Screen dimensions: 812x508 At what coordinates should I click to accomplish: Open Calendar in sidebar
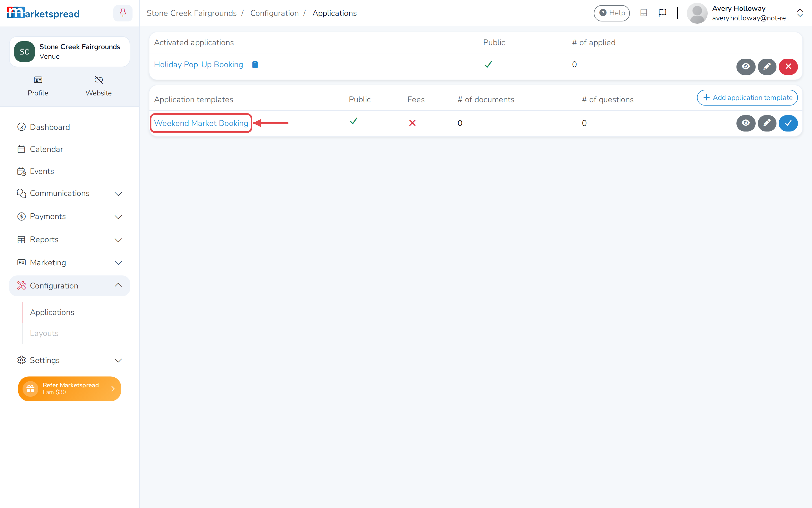69,149
